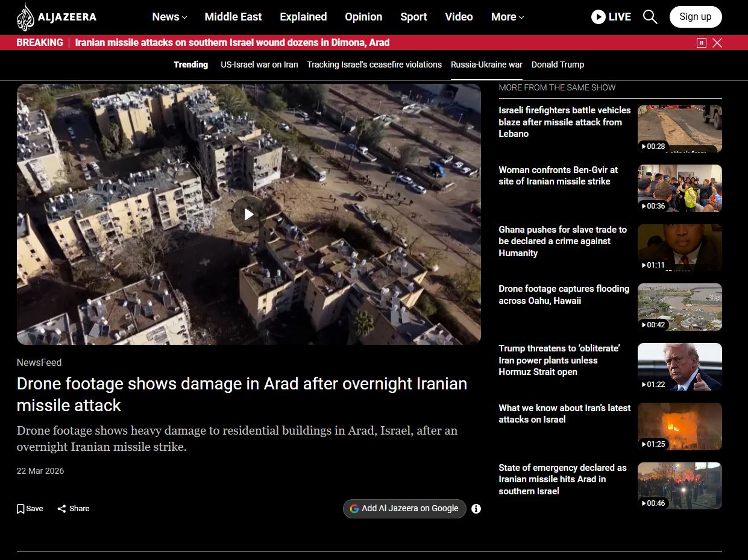Screen dimensions: 748x560
Task: Click the Trending label
Action: click(190, 64)
